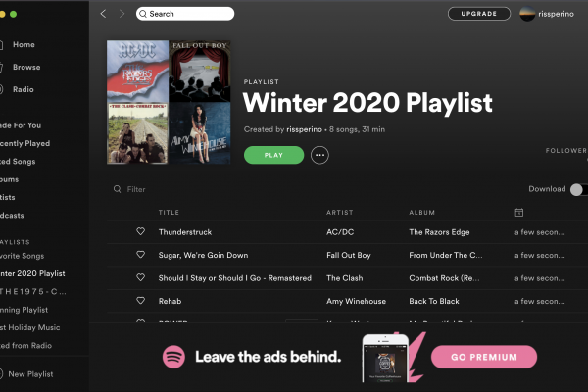Open album Combat Rock (Re...
588x392 pixels.
(444, 278)
